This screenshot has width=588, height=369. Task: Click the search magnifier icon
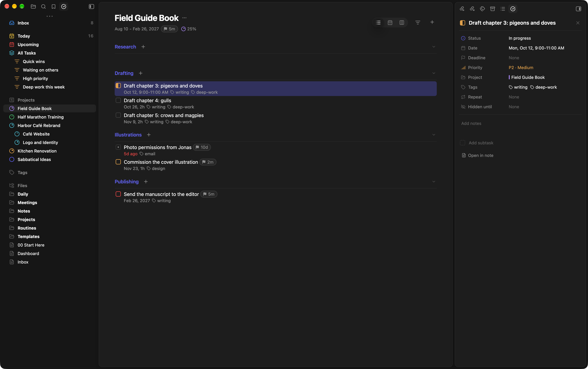43,7
